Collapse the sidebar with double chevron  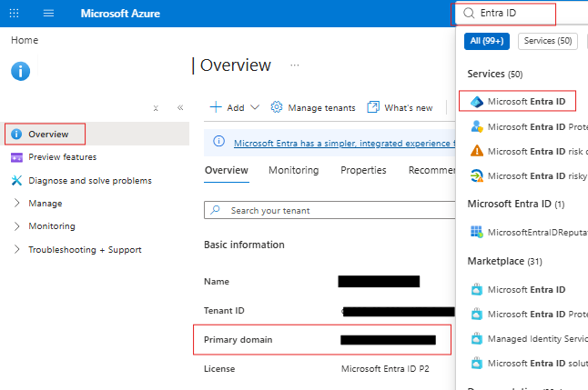point(180,108)
